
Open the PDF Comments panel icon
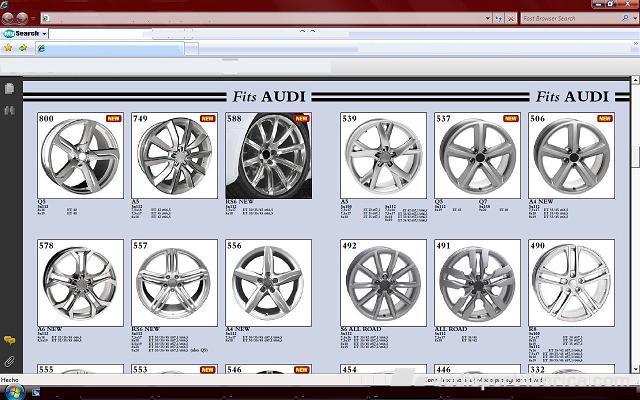coord(9,340)
